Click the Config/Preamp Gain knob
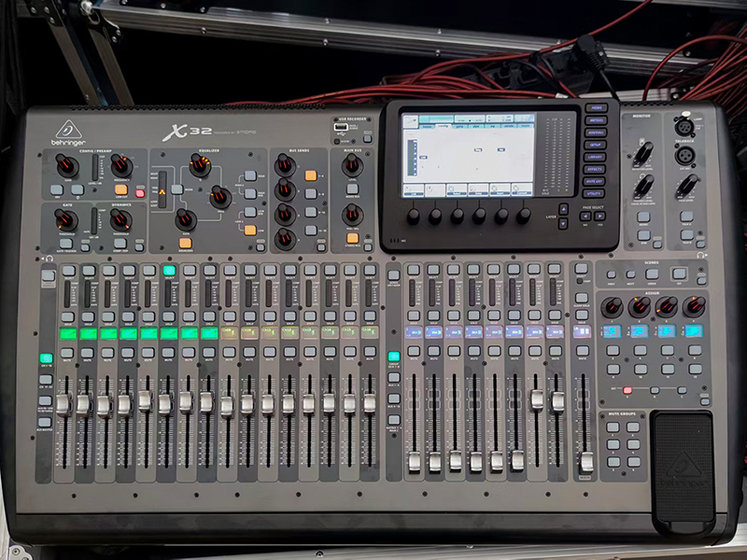This screenshot has height=560, width=747. (65, 166)
